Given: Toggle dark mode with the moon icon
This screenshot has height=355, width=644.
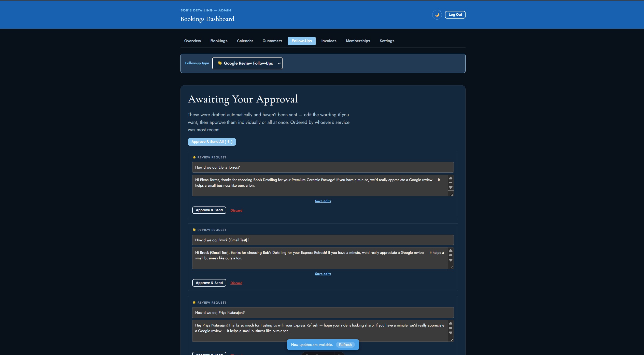Looking at the screenshot, I should [437, 15].
